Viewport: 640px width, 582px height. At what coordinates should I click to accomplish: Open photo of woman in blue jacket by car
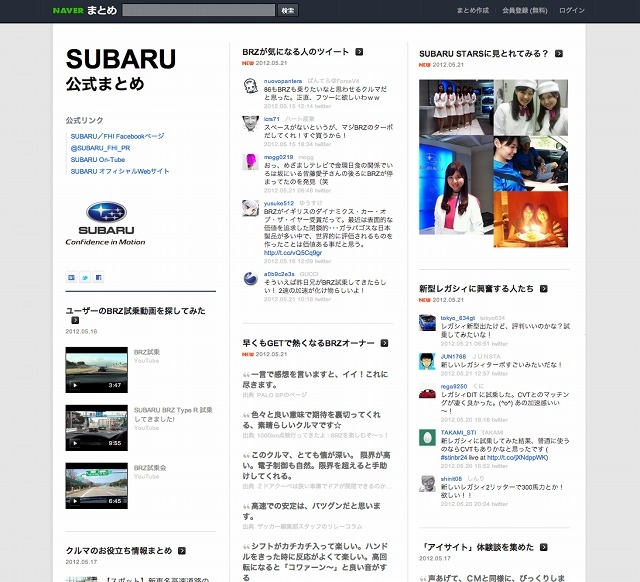[531, 163]
